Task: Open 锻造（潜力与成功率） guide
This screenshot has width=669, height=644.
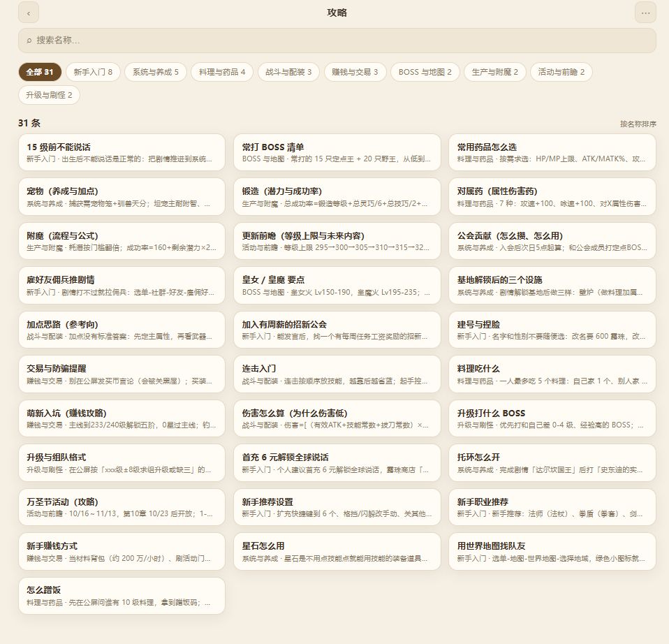Action: (x=337, y=197)
